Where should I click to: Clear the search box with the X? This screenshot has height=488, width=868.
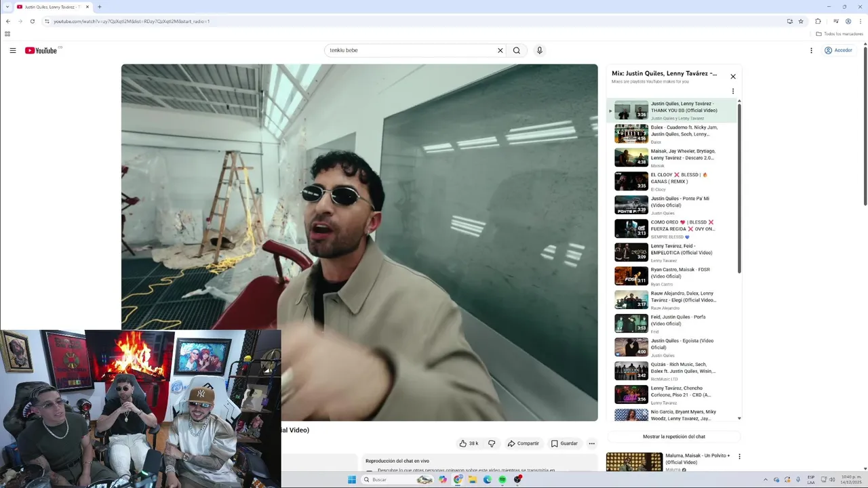500,50
